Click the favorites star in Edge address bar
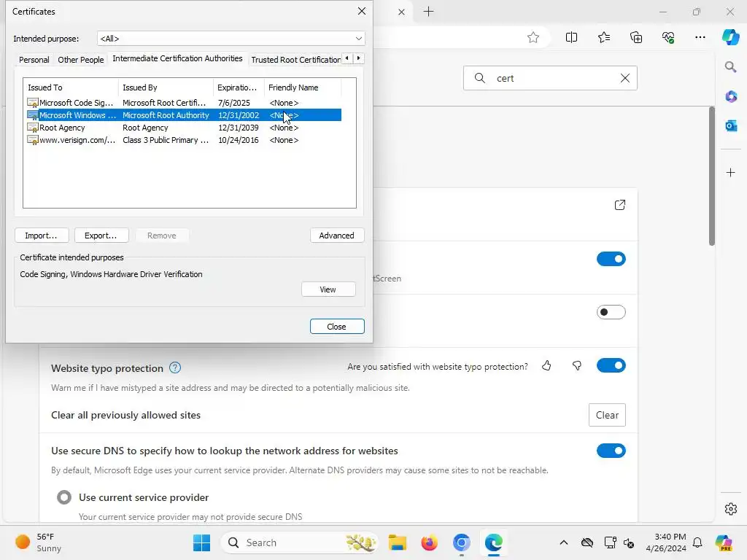The image size is (747, 560). tap(533, 38)
